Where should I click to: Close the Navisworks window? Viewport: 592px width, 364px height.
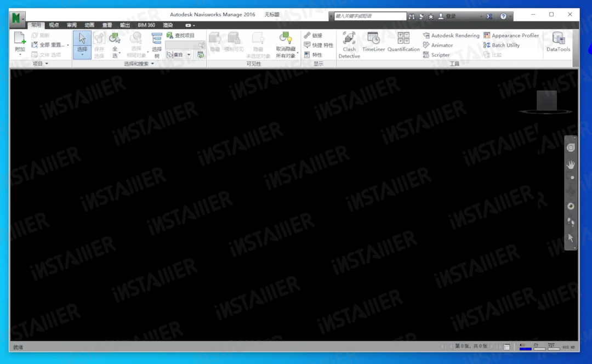(570, 14)
